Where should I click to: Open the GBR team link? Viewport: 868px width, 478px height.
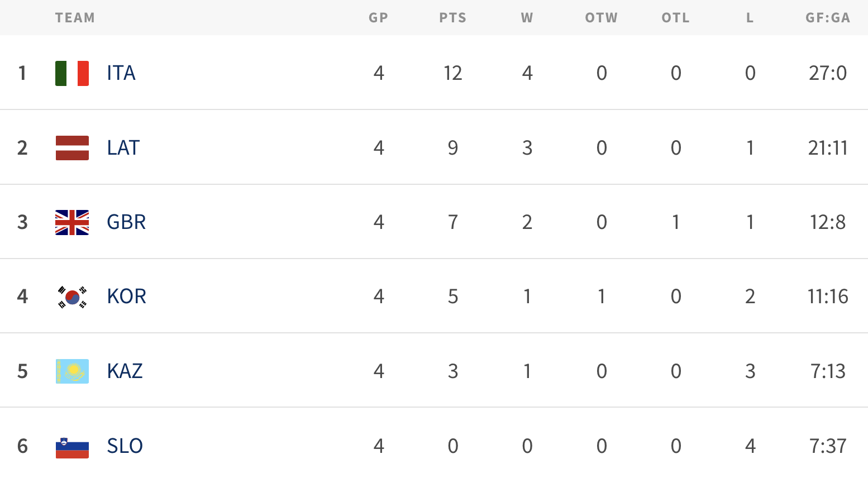126,222
